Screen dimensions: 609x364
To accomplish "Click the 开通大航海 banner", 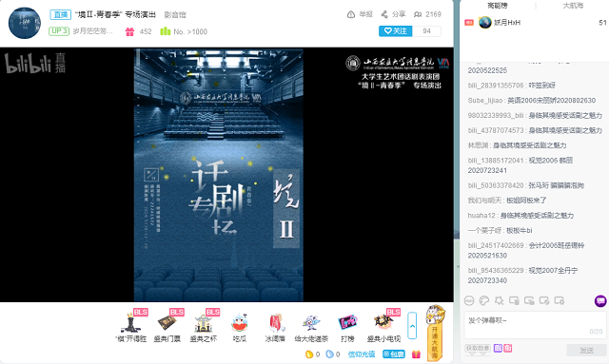I will [435, 333].
